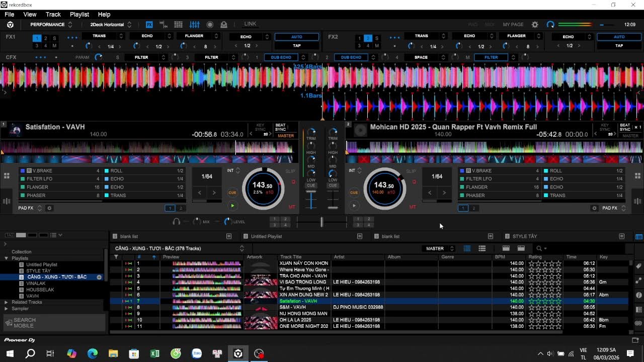Launch Excel from the Windows taskbar
The height and width of the screenshot is (362, 644).
[154, 353]
